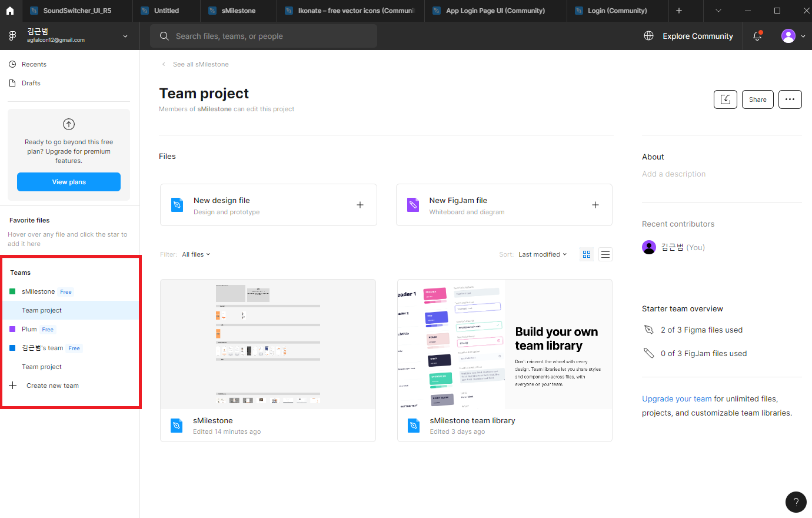This screenshot has width=812, height=518.
Task: Click plus on New design file
Action: pos(360,205)
